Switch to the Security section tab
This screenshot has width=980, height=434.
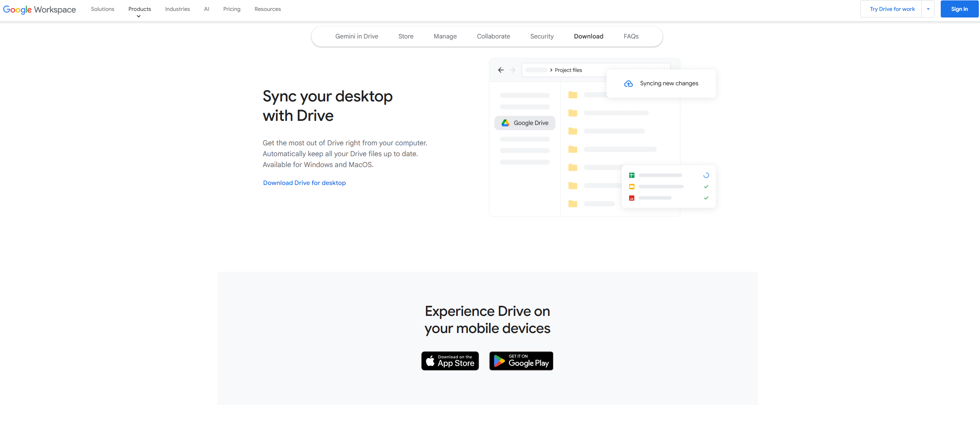[542, 36]
